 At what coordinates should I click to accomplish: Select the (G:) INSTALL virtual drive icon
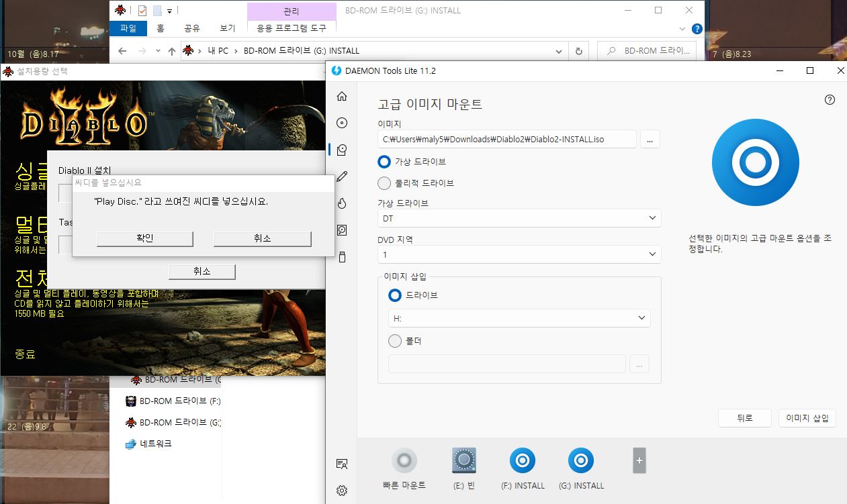(x=581, y=460)
